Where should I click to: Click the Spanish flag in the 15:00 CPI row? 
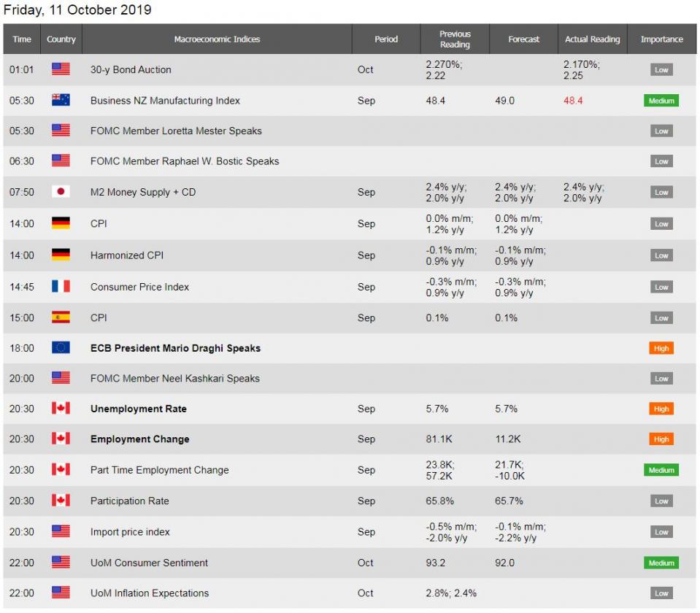click(61, 317)
